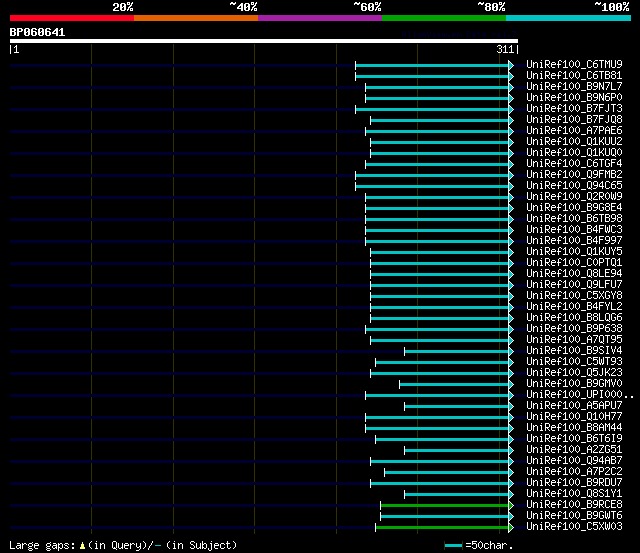Click the truncated UniRef100_UPI000.. label

580,395
